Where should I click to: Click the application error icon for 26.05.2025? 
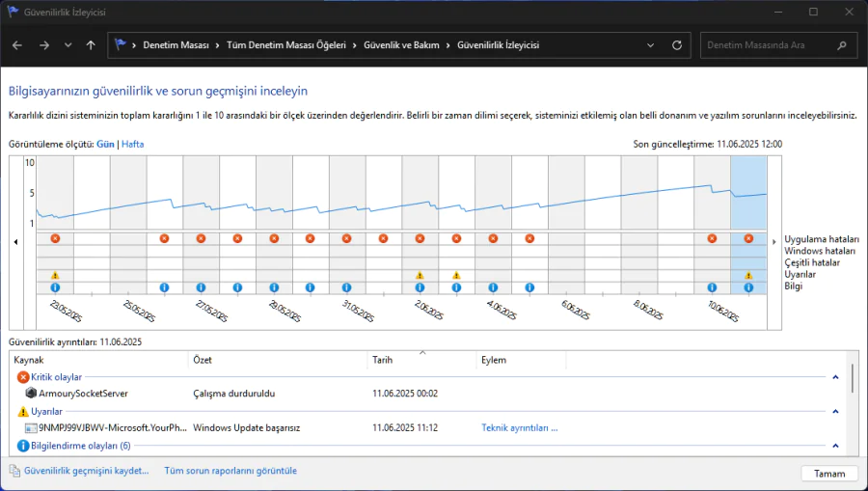164,238
